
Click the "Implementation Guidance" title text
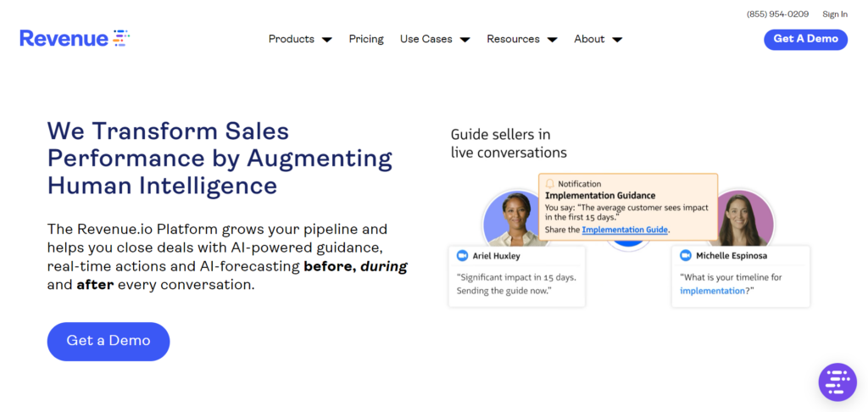point(600,196)
